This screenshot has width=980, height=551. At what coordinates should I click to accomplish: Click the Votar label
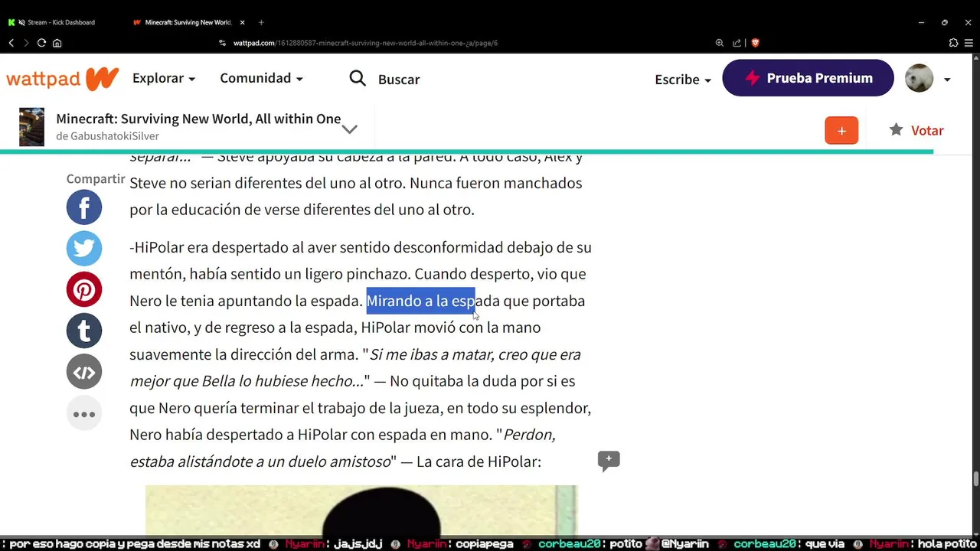click(x=927, y=131)
